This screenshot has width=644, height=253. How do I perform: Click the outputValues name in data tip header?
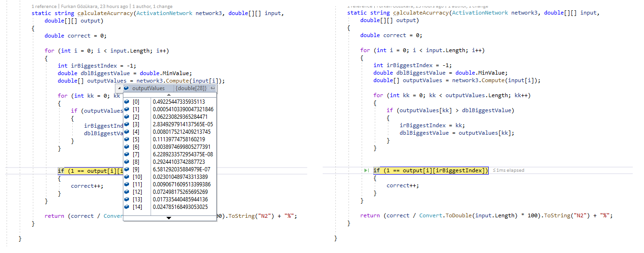(148, 88)
